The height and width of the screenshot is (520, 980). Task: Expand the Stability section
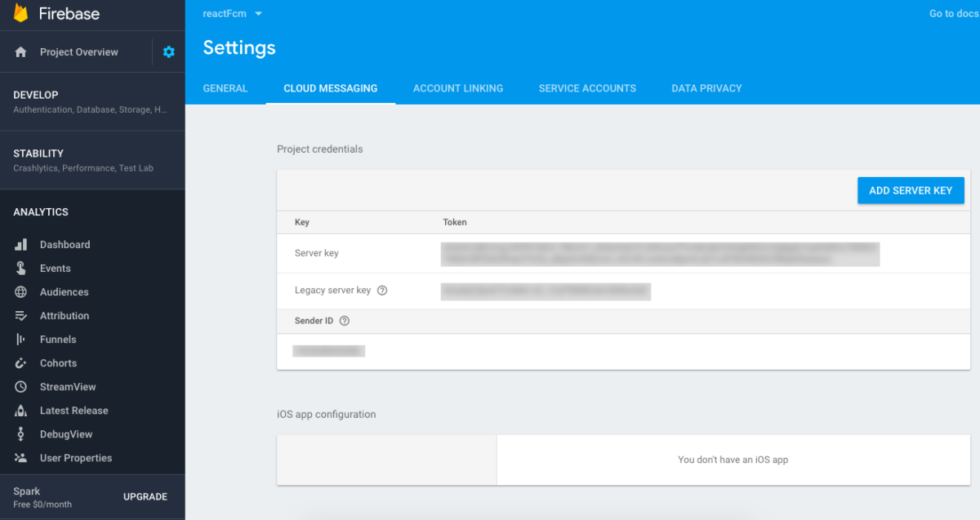point(92,160)
